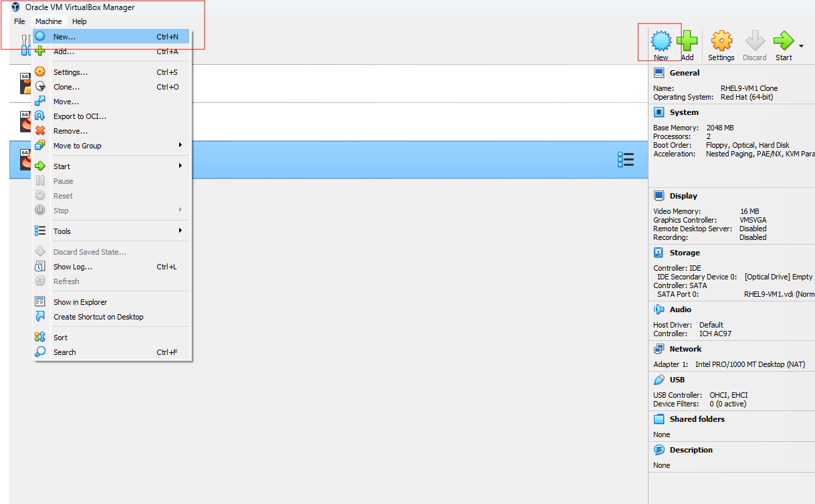Open the Storage section header link
The image size is (815, 504).
click(x=685, y=253)
